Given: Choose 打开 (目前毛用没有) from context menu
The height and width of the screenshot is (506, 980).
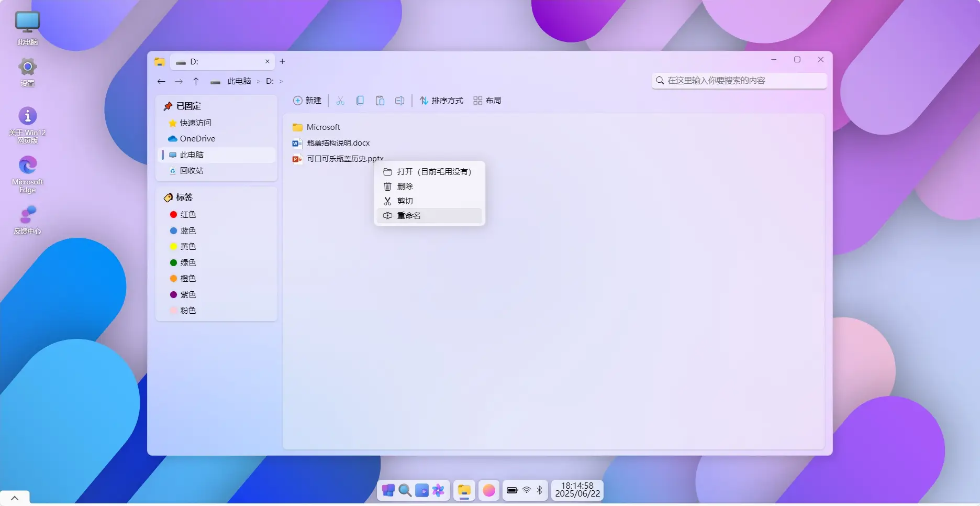Looking at the screenshot, I should (429, 172).
